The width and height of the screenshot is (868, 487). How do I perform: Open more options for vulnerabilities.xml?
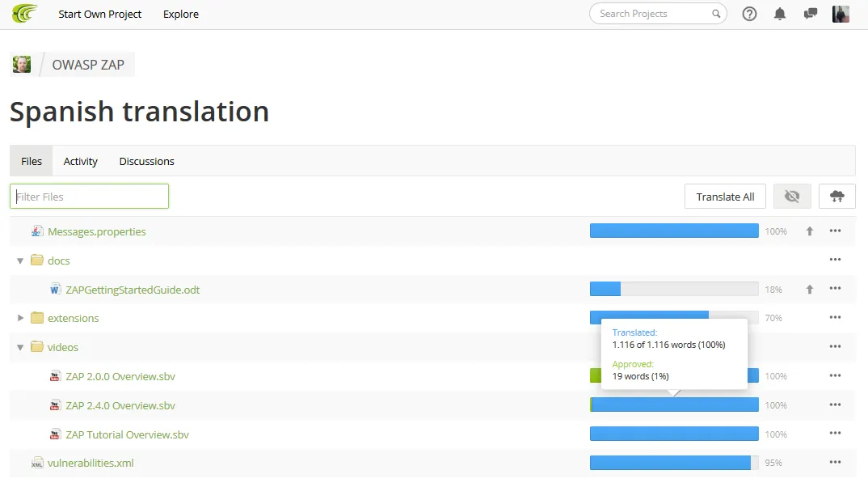point(835,462)
